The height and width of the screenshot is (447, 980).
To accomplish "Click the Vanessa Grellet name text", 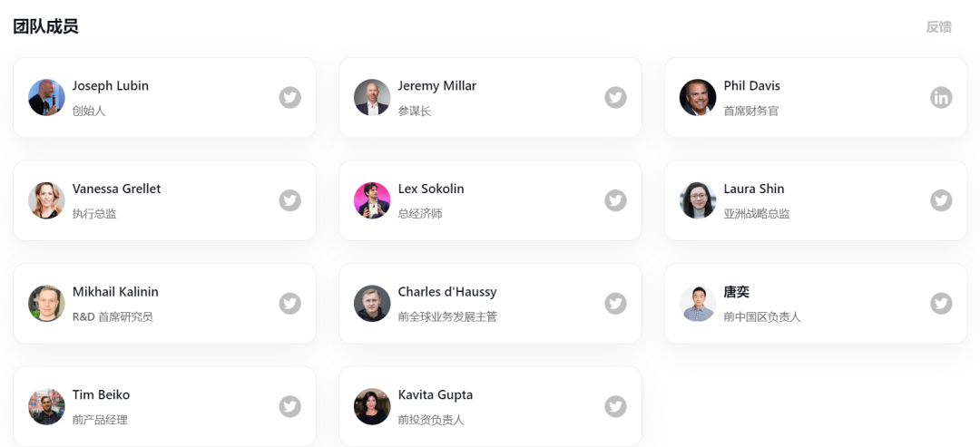I will click(x=116, y=189).
